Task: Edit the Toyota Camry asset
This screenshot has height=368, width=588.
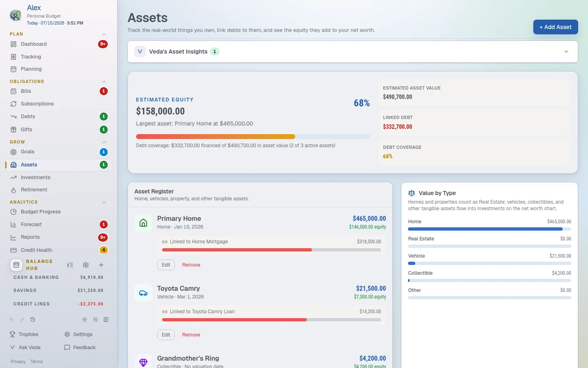Action: 166,335
